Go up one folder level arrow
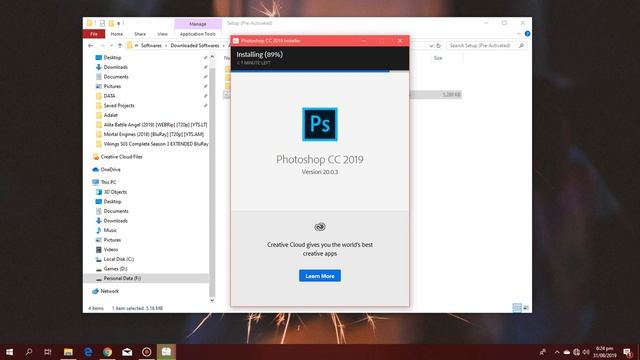Image resolution: width=640 pixels, height=360 pixels. pos(120,46)
